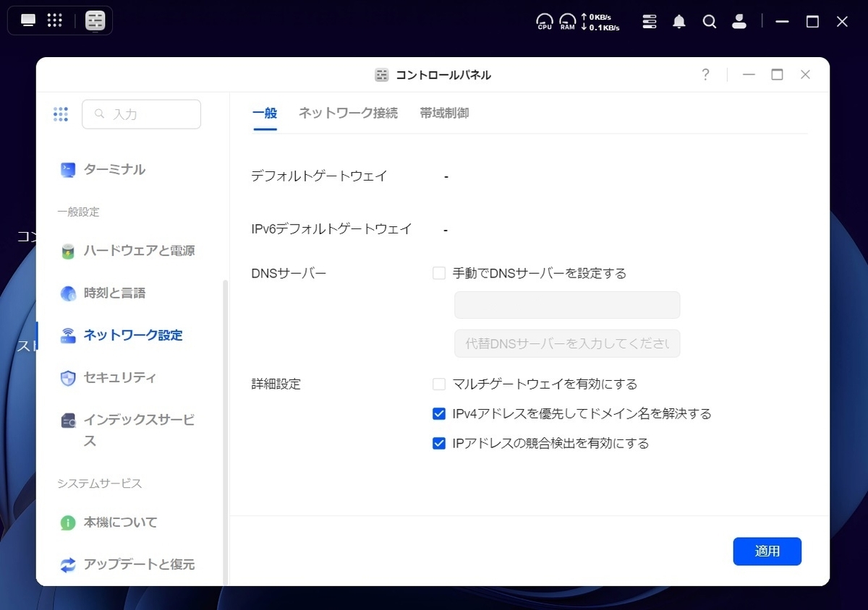The image size is (868, 610).
Task: Click the primary DNS server field
Action: 567,305
